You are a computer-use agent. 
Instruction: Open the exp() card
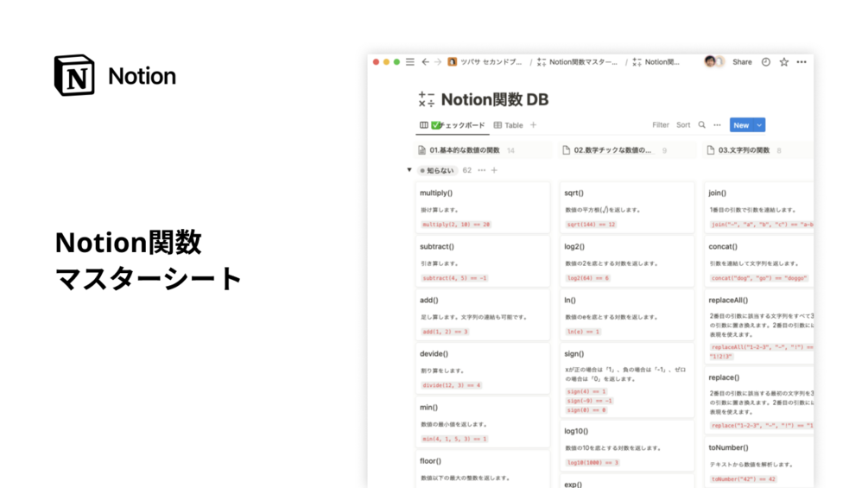pyautogui.click(x=627, y=481)
